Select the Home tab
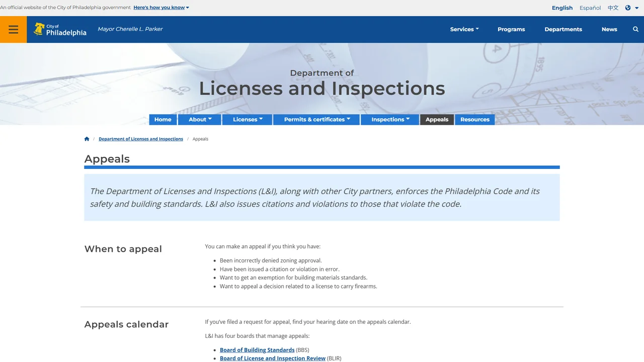 163,120
